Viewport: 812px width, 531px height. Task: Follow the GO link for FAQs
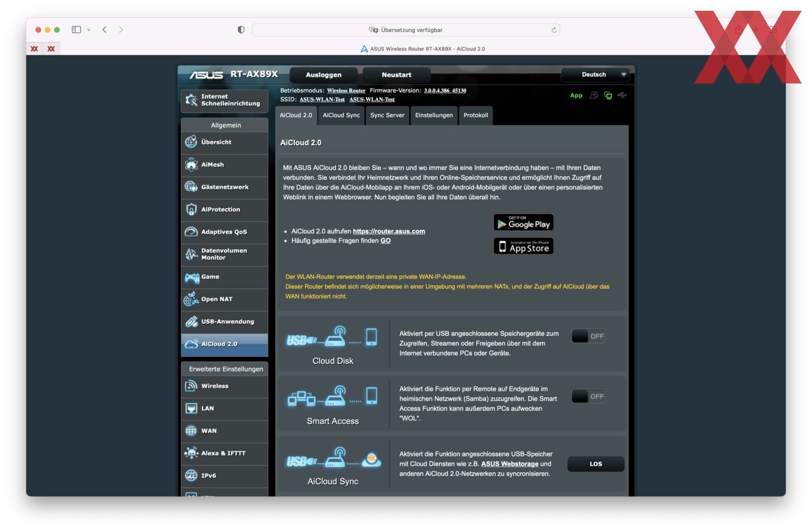point(386,241)
